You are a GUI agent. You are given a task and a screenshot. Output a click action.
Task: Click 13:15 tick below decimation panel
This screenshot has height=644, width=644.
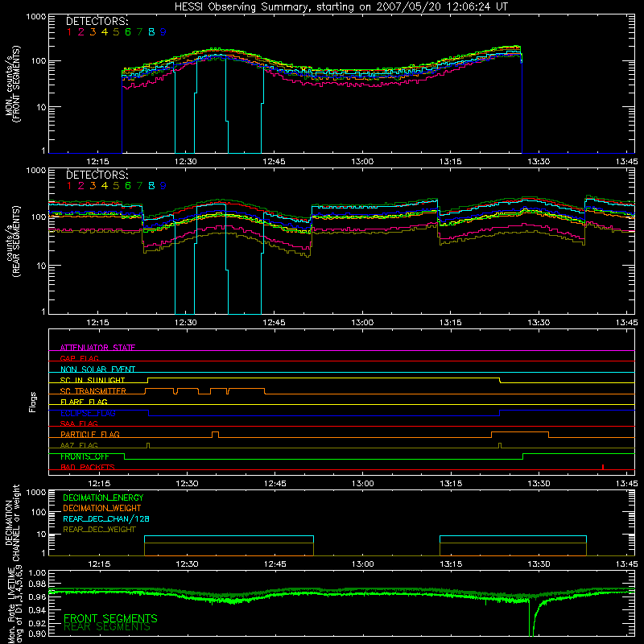[x=451, y=564]
